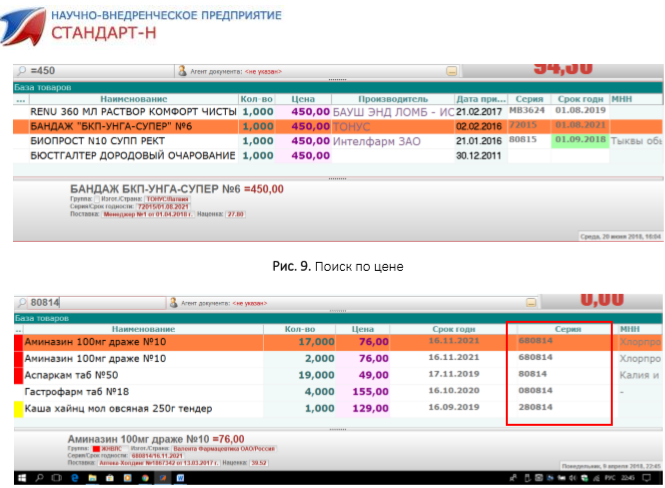Click the series cell MB3624

click(x=527, y=110)
